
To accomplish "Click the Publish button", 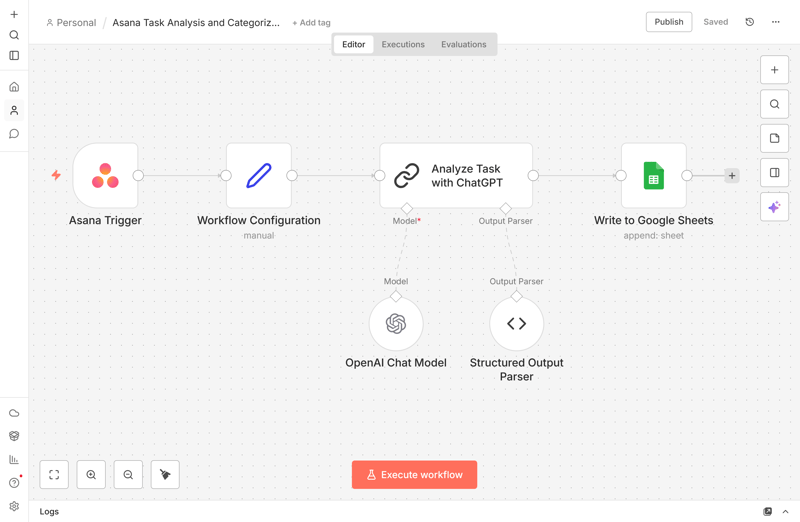I will click(668, 22).
